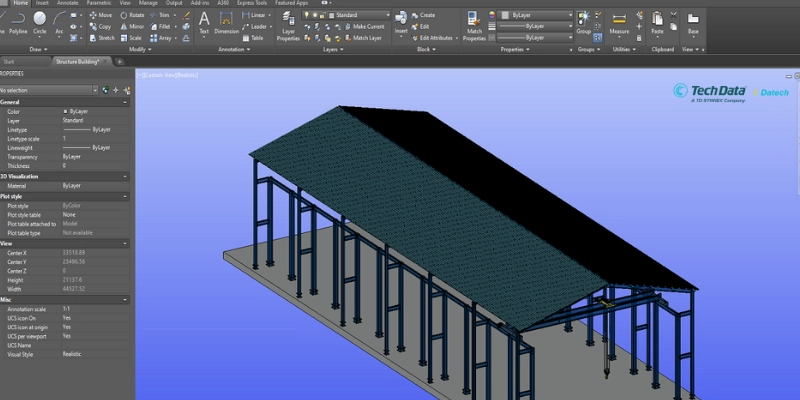The image size is (800, 400).
Task: Open Layer Properties manager
Action: pyautogui.click(x=288, y=26)
